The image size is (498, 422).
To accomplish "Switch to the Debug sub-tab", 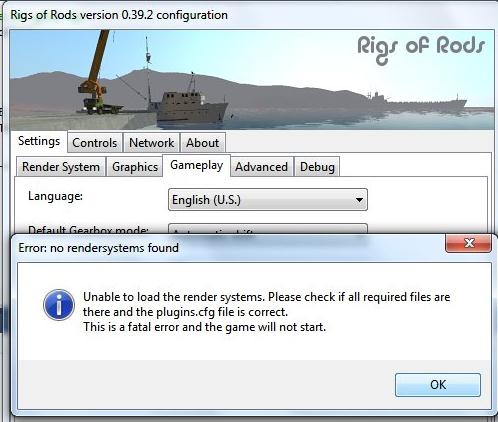I will (317, 167).
